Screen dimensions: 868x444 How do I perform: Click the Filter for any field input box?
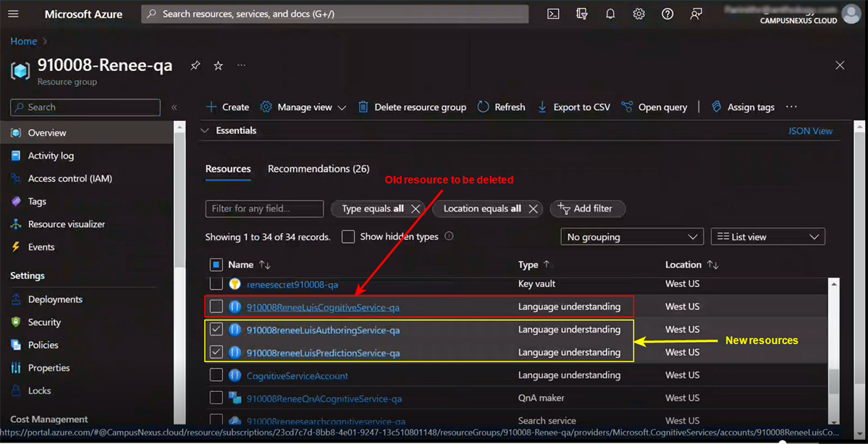coord(264,209)
